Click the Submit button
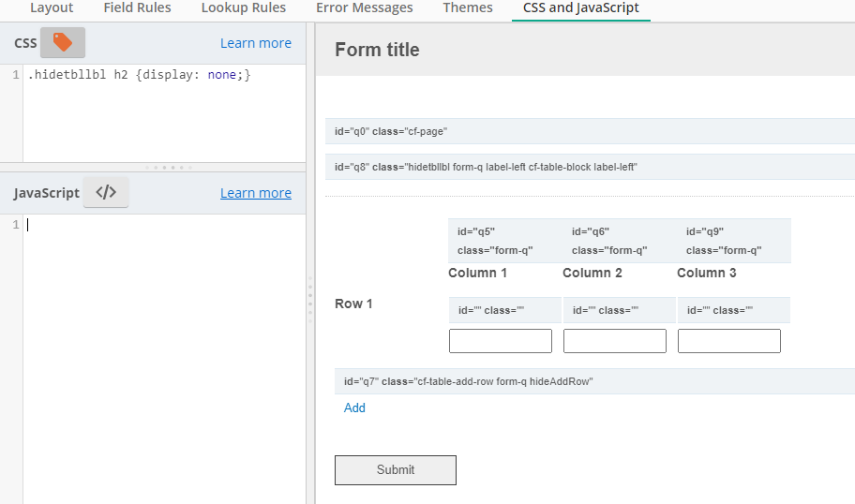The image size is (855, 504). pos(396,469)
